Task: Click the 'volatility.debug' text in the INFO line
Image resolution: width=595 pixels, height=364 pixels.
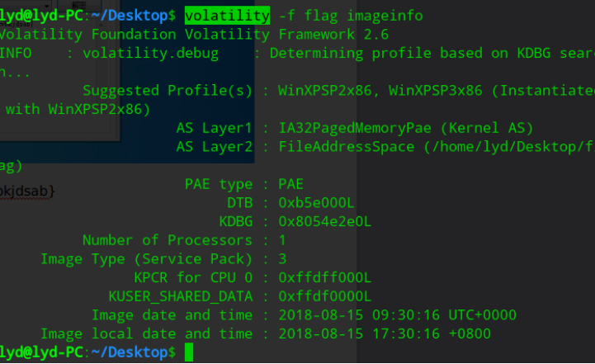Action: 151,53
